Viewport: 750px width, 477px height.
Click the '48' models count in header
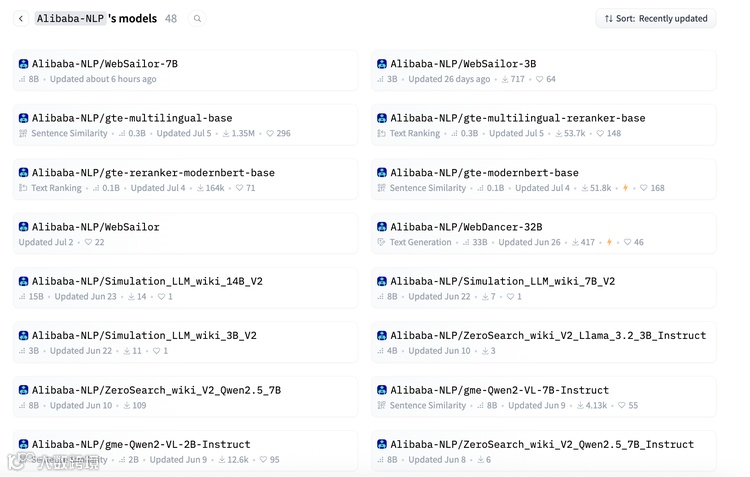171,19
